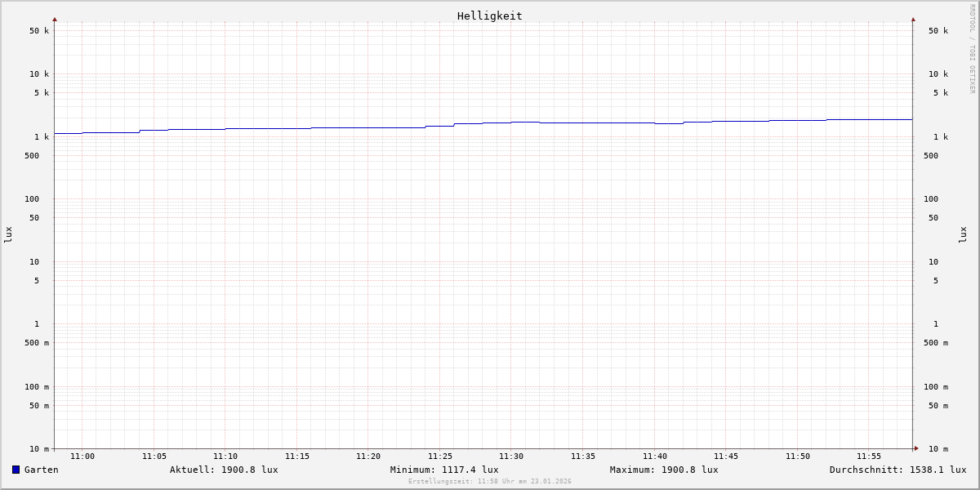Select the Helligkeit chart title
The height and width of the screenshot is (490, 980).
pyautogui.click(x=489, y=16)
